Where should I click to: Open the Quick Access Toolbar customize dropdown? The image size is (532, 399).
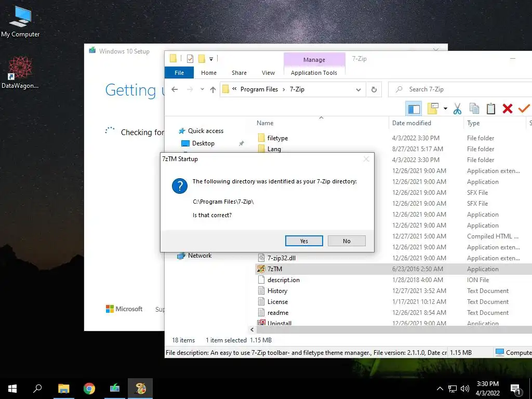(x=211, y=59)
